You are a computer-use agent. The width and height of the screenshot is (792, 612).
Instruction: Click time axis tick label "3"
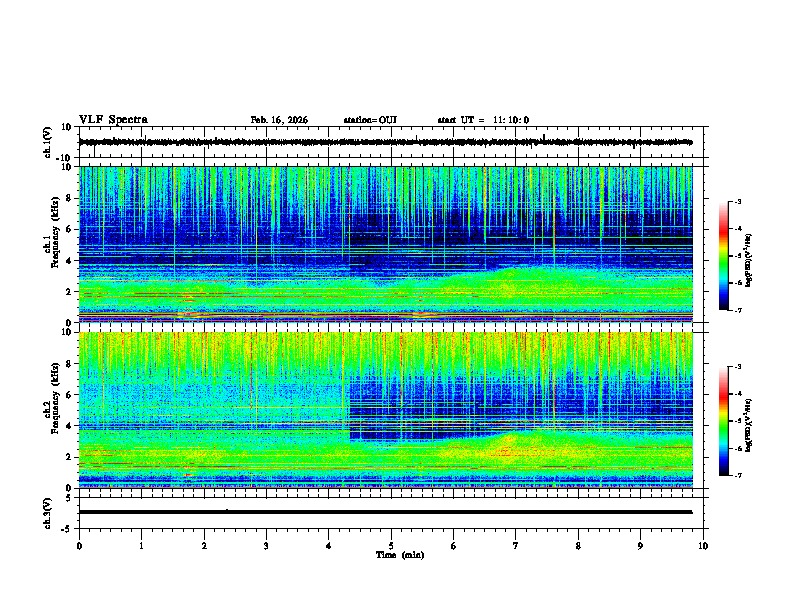click(x=266, y=546)
